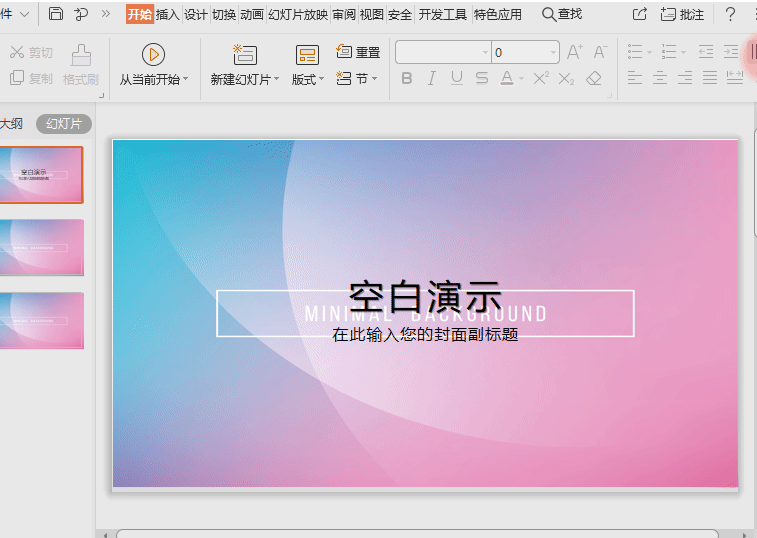Click increase font size icon
The width and height of the screenshot is (757, 538).
click(575, 52)
